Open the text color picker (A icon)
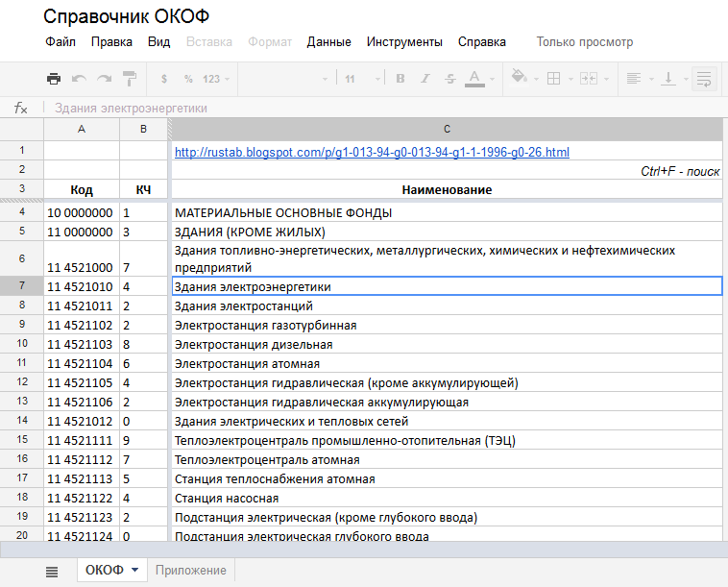Screen dimensions: 728x587 click(x=474, y=79)
